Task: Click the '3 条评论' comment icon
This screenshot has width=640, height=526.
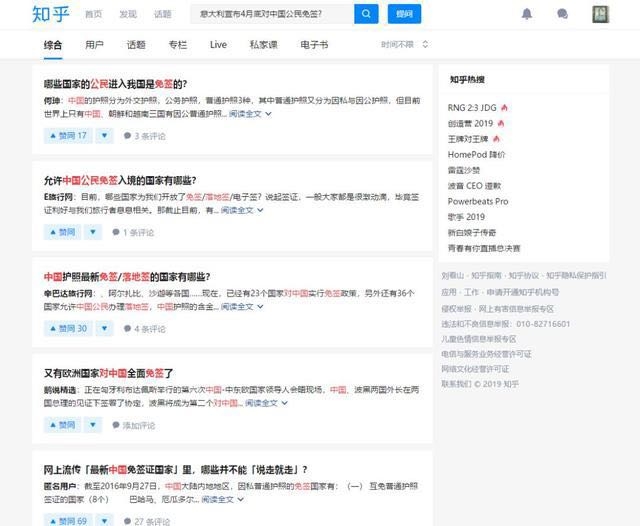Action: pos(128,135)
